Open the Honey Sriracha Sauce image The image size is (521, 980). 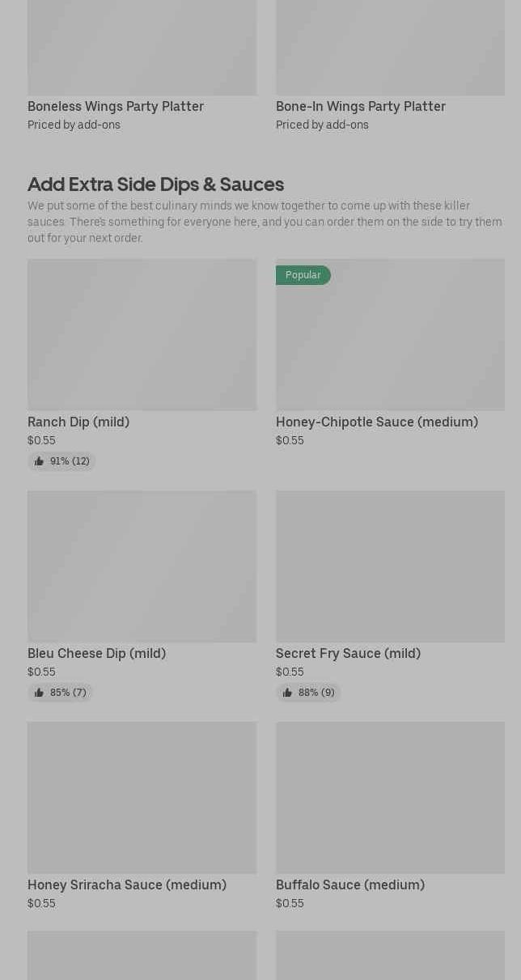coord(142,797)
